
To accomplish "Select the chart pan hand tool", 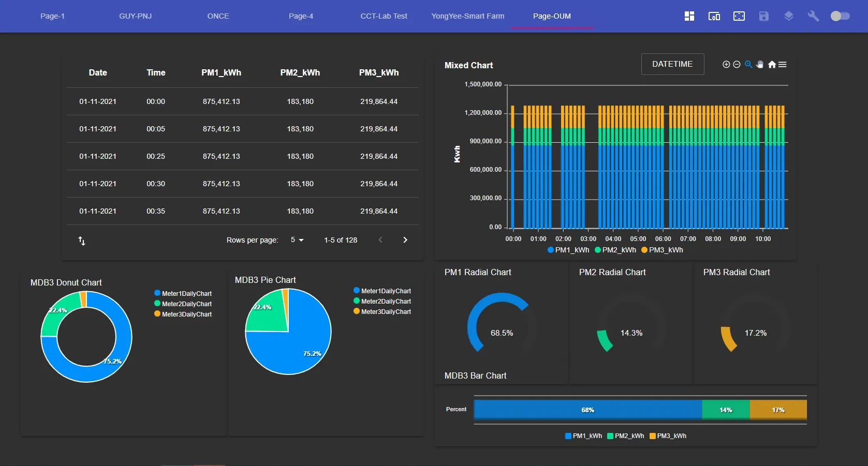I will pyautogui.click(x=760, y=65).
